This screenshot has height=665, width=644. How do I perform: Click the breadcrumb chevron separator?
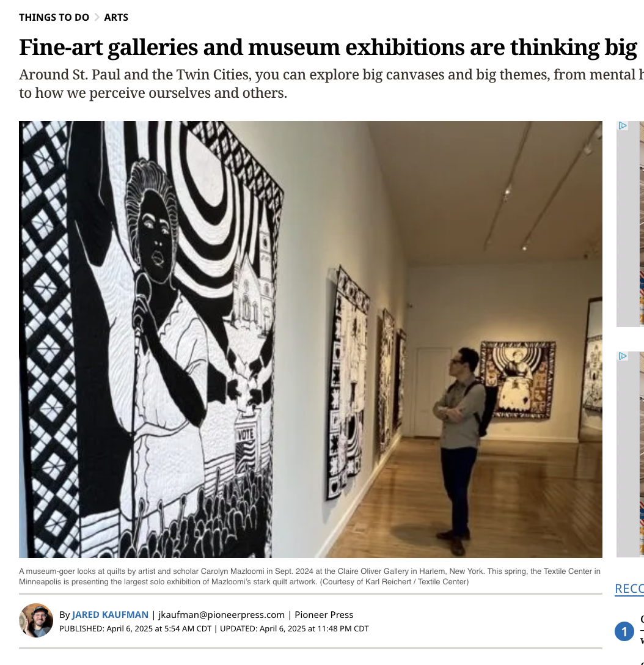[x=97, y=17]
